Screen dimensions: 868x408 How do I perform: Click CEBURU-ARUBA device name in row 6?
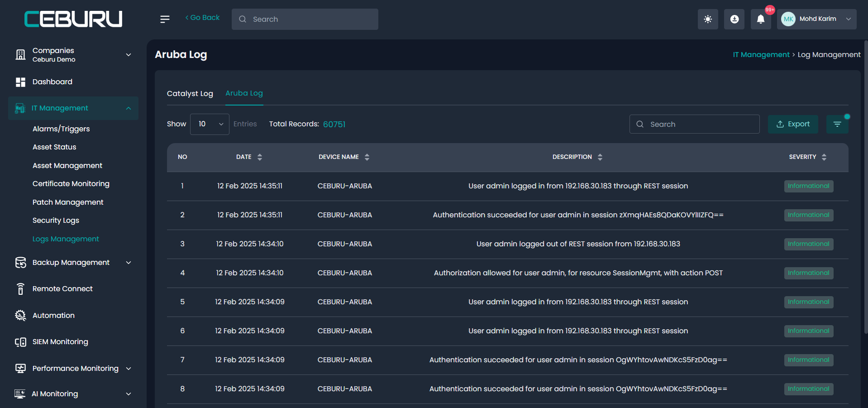pyautogui.click(x=345, y=331)
